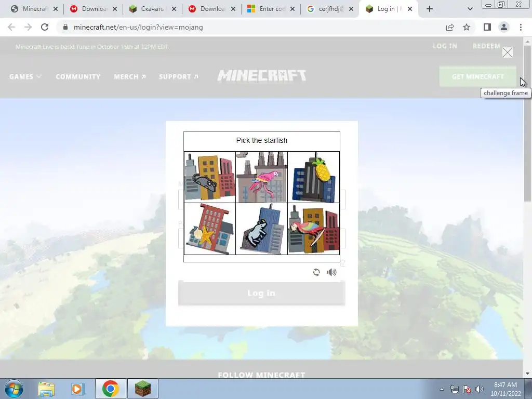Expand the tab search dropdown
The height and width of the screenshot is (399, 532).
(470, 9)
